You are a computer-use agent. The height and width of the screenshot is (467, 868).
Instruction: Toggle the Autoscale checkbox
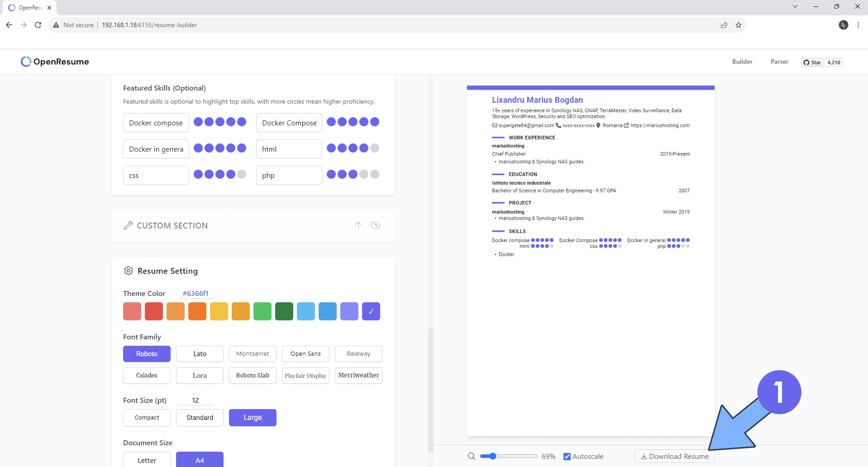(567, 456)
